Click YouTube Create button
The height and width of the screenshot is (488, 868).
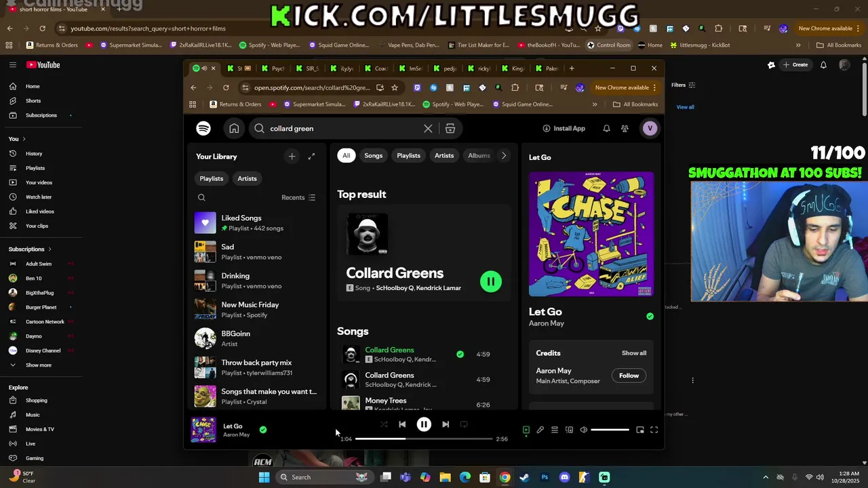tap(795, 65)
